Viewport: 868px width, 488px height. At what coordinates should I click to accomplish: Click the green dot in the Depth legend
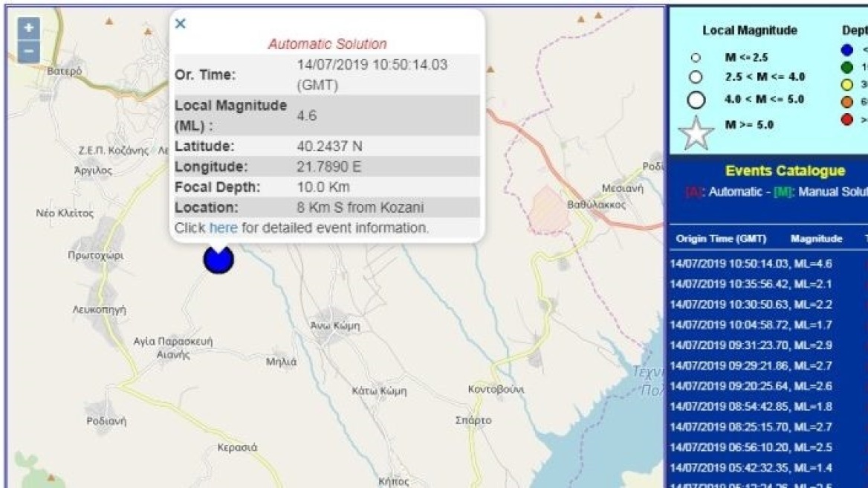click(846, 67)
